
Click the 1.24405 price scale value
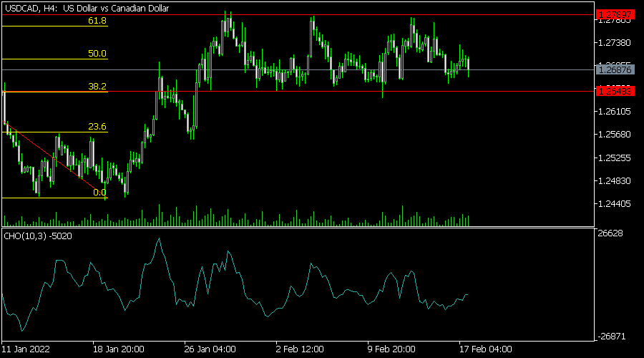(615, 204)
